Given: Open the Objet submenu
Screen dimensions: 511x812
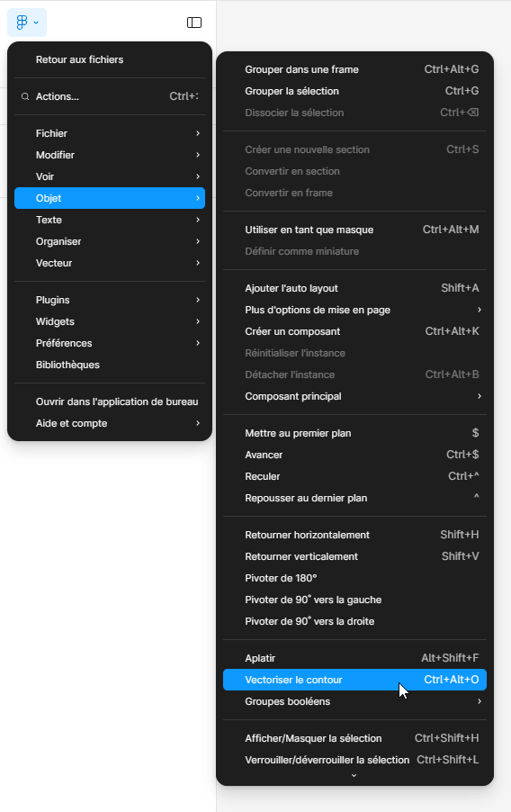Looking at the screenshot, I should point(110,198).
